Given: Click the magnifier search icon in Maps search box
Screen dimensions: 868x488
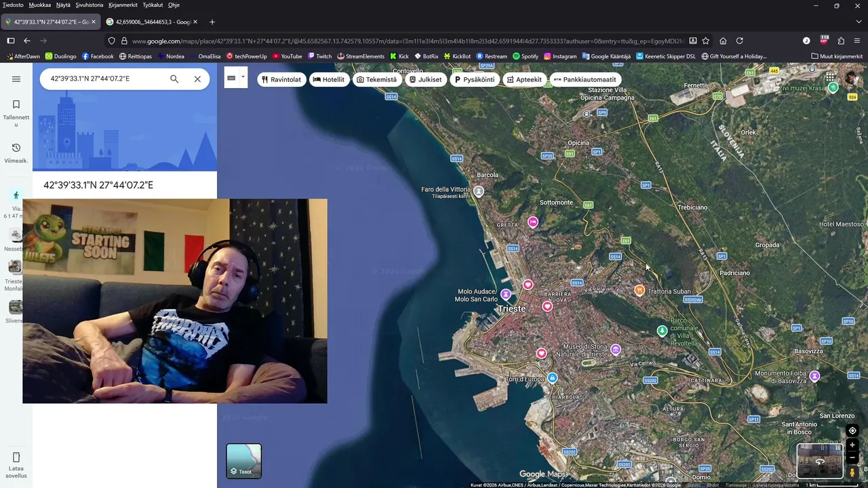Looking at the screenshot, I should point(174,79).
